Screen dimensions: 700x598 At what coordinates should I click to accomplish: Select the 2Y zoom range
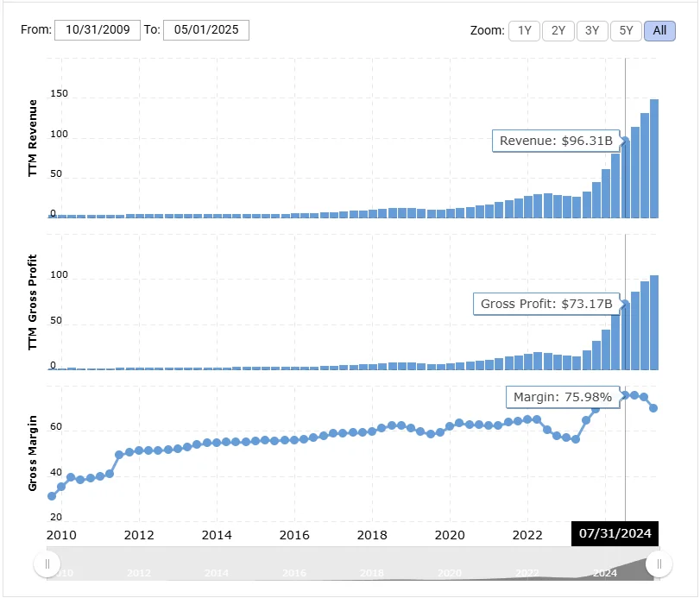tap(558, 30)
